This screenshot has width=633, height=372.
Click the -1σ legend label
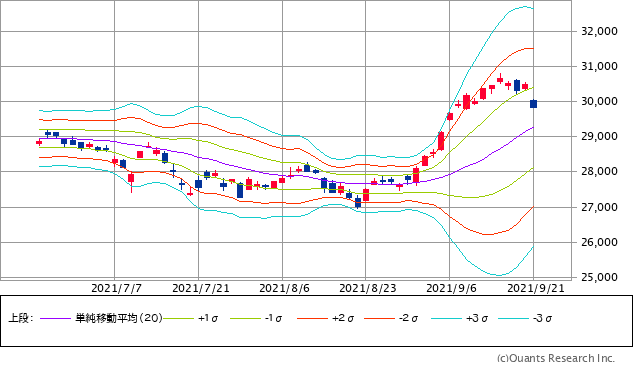coord(273,318)
